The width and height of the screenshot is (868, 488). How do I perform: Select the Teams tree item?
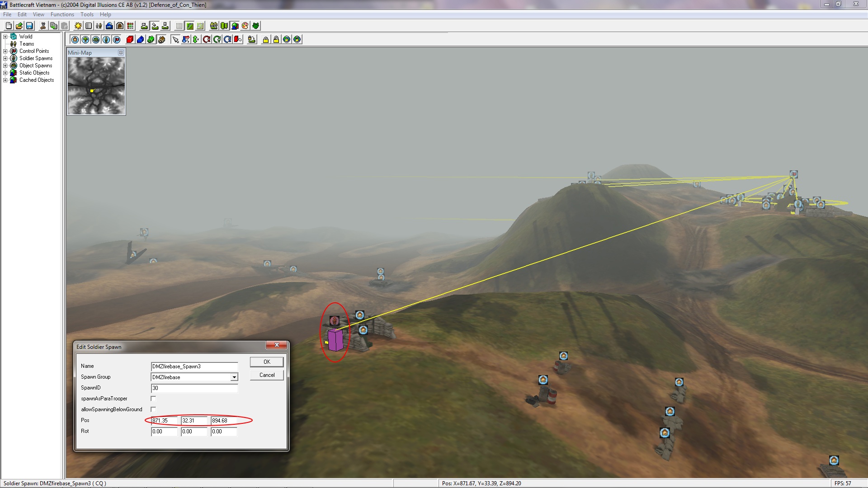27,44
